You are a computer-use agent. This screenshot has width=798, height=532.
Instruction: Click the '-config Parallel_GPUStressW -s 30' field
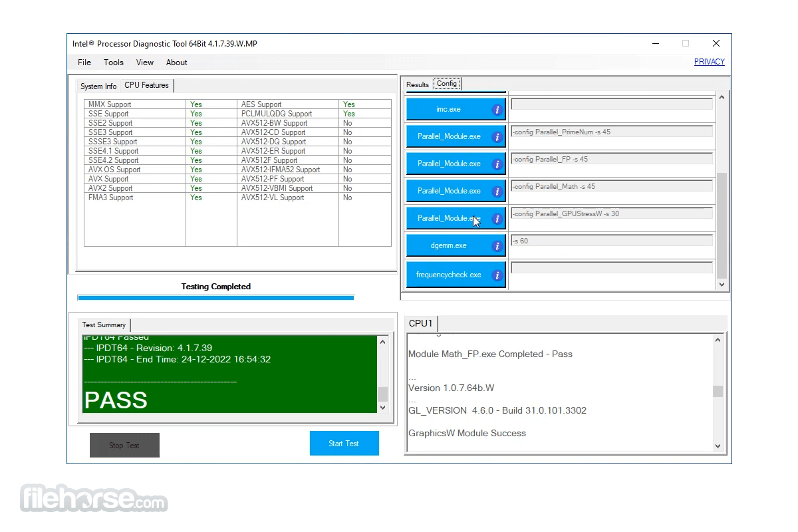click(x=612, y=213)
